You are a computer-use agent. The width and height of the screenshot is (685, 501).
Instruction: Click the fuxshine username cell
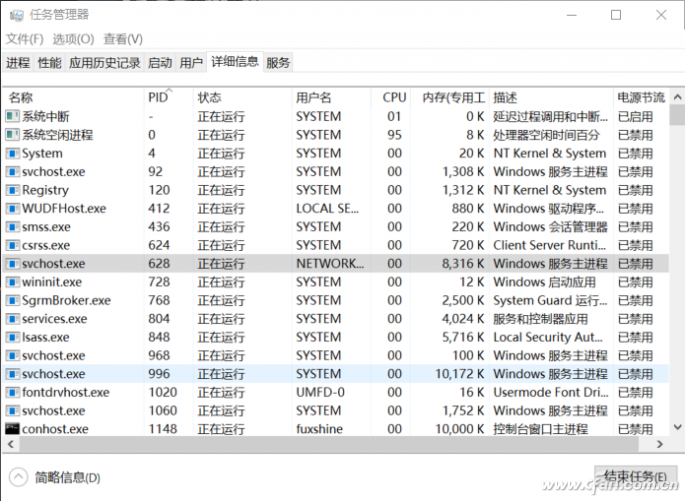coord(319,429)
